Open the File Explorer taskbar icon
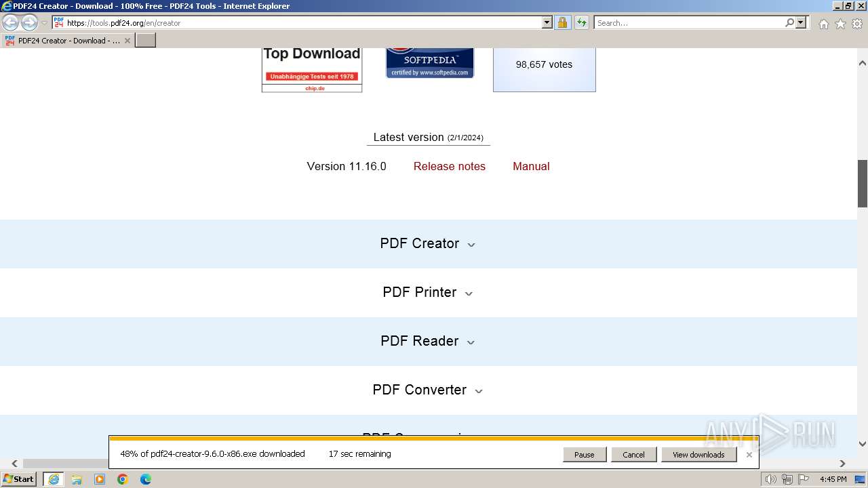The image size is (868, 488). (x=77, y=479)
